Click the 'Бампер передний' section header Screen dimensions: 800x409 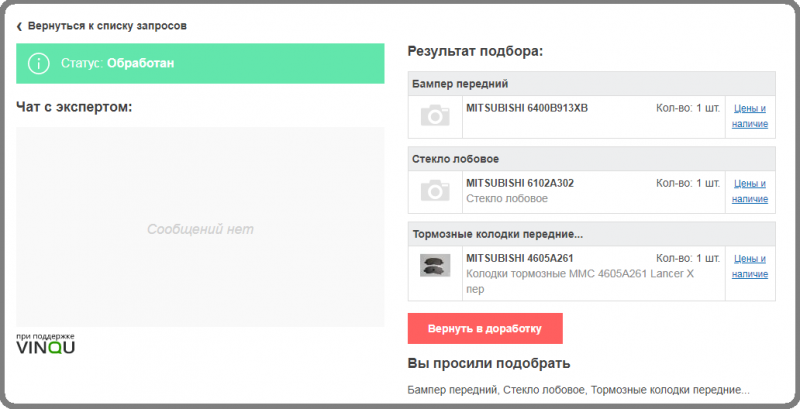click(592, 84)
